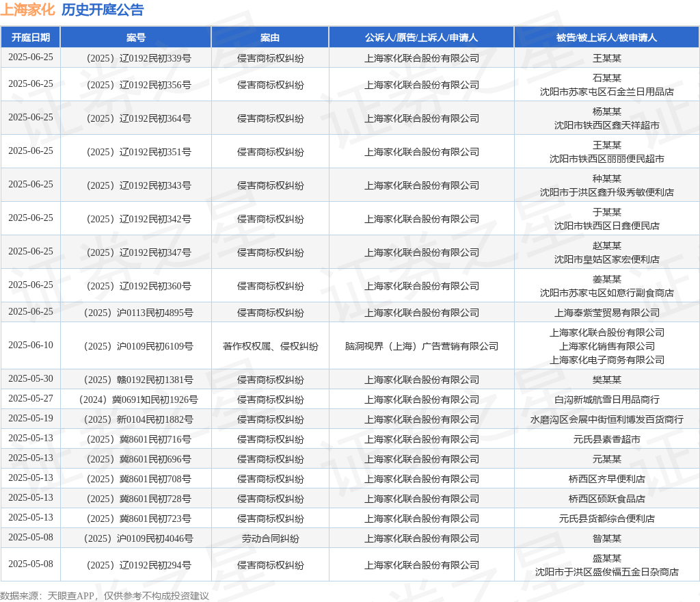Click defendant 桥西区硕跃食品店
Image resolution: width=700 pixels, height=602 pixels.
point(607,499)
